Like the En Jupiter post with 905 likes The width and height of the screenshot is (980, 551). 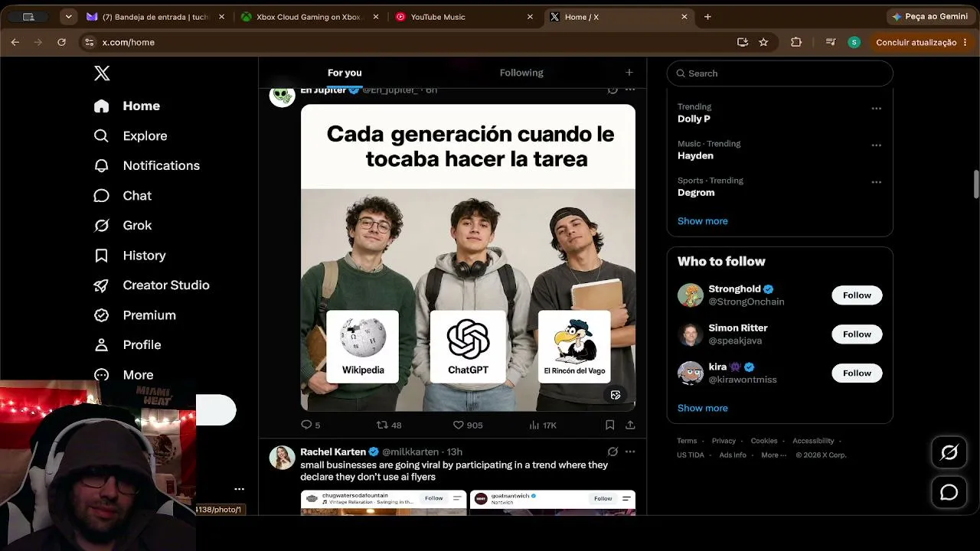pyautogui.click(x=468, y=425)
